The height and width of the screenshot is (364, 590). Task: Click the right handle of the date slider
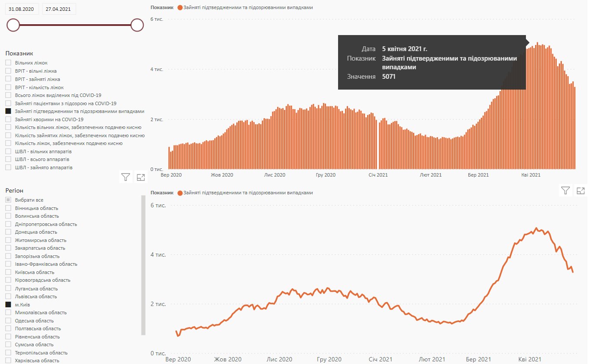pos(137,25)
